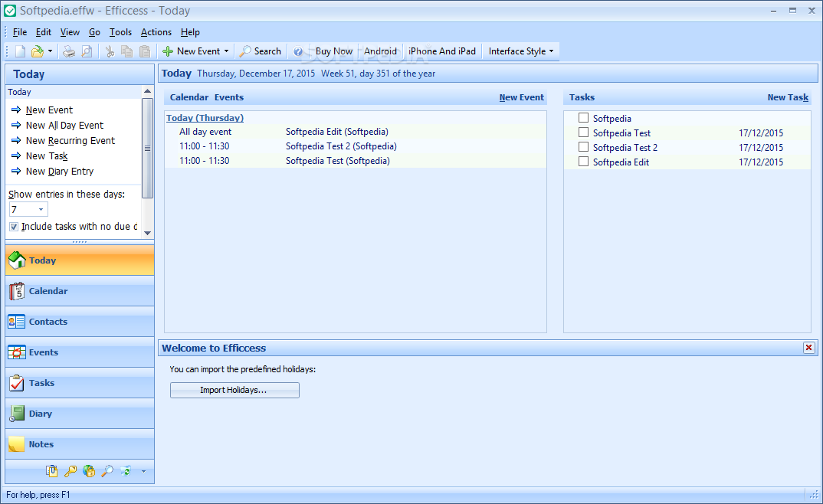Click the Android toolbar button
The width and height of the screenshot is (823, 504).
click(x=381, y=51)
